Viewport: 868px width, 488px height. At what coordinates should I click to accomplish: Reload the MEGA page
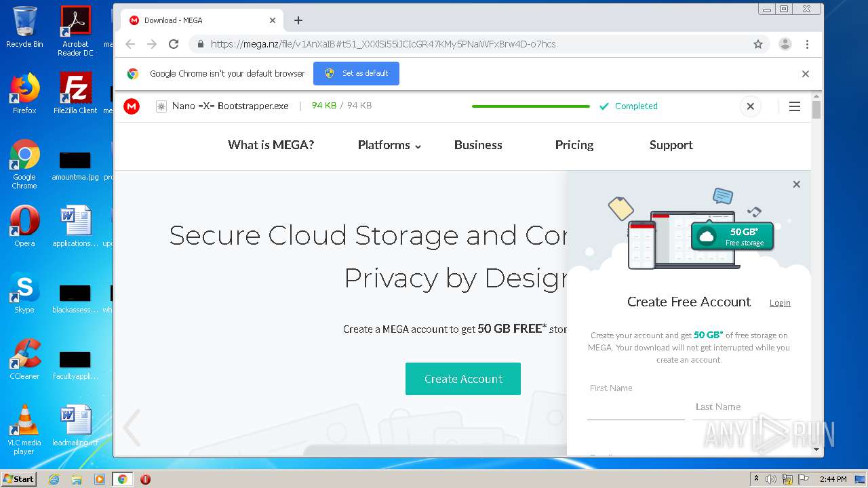point(174,44)
